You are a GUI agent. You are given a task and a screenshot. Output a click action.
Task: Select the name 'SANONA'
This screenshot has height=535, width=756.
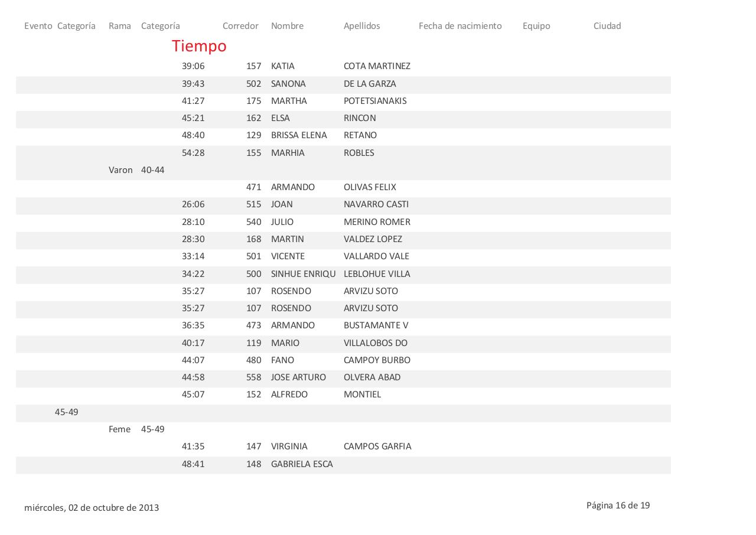point(288,84)
